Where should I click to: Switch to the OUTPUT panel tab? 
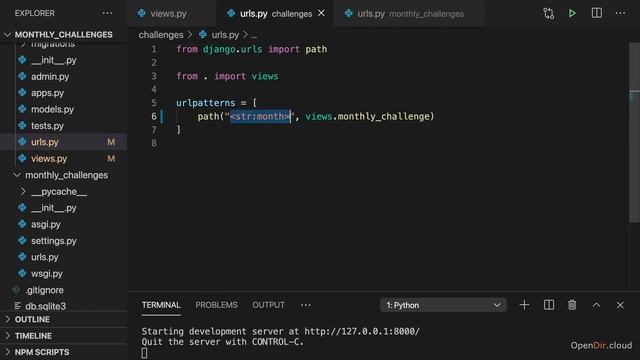[x=268, y=305]
